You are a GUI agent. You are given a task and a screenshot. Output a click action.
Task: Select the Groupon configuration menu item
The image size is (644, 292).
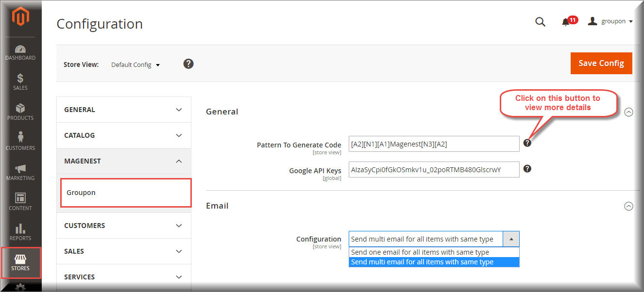pyautogui.click(x=126, y=193)
